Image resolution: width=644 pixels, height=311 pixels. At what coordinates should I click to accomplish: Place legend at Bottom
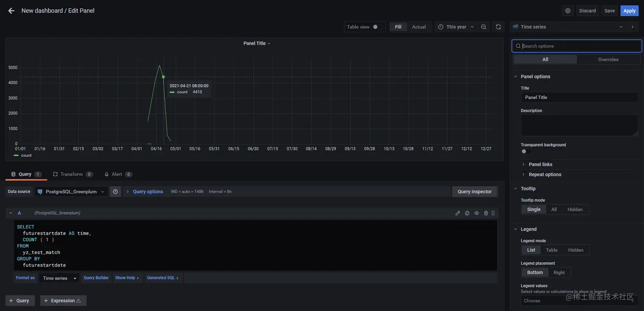[x=535, y=273]
